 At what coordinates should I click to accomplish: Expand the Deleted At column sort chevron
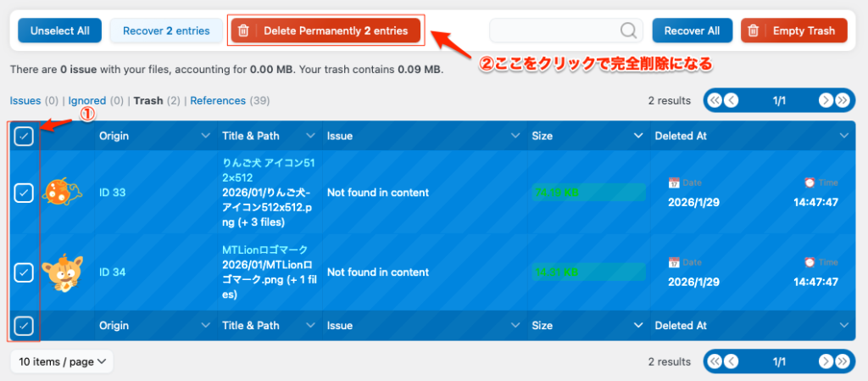[x=843, y=136]
